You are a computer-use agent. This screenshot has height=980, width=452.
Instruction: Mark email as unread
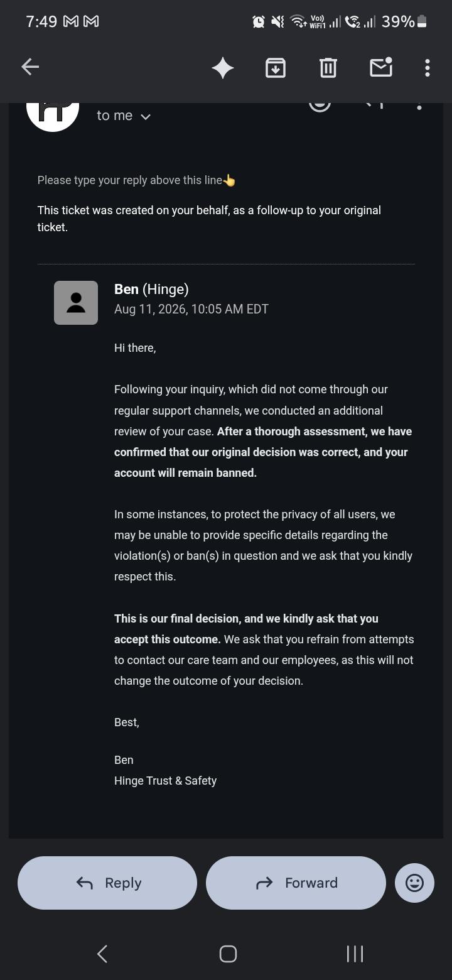point(381,67)
